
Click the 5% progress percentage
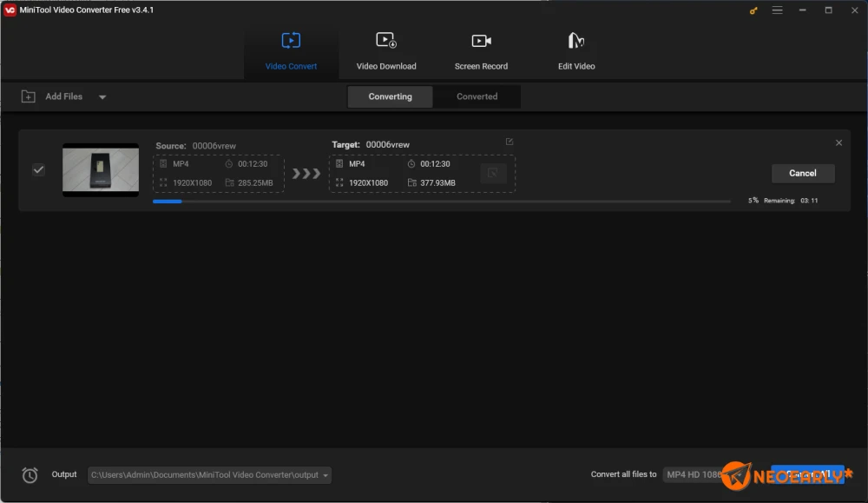[x=753, y=201]
